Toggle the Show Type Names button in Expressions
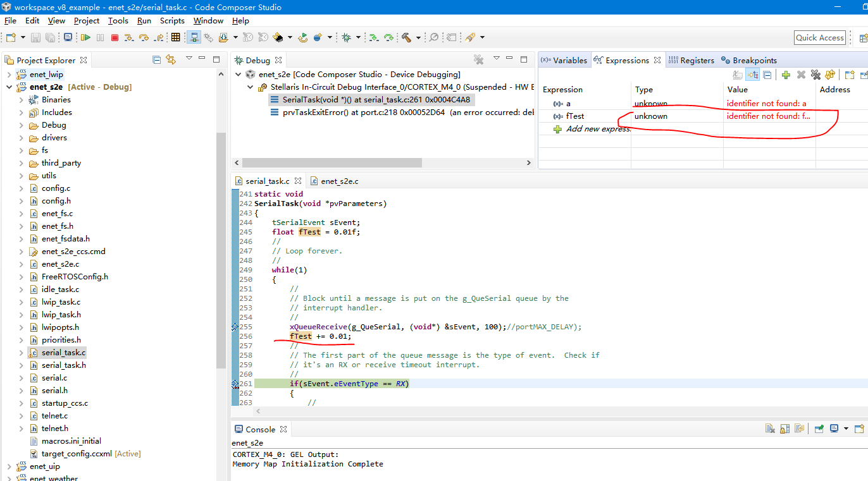The image size is (868, 481). point(738,75)
